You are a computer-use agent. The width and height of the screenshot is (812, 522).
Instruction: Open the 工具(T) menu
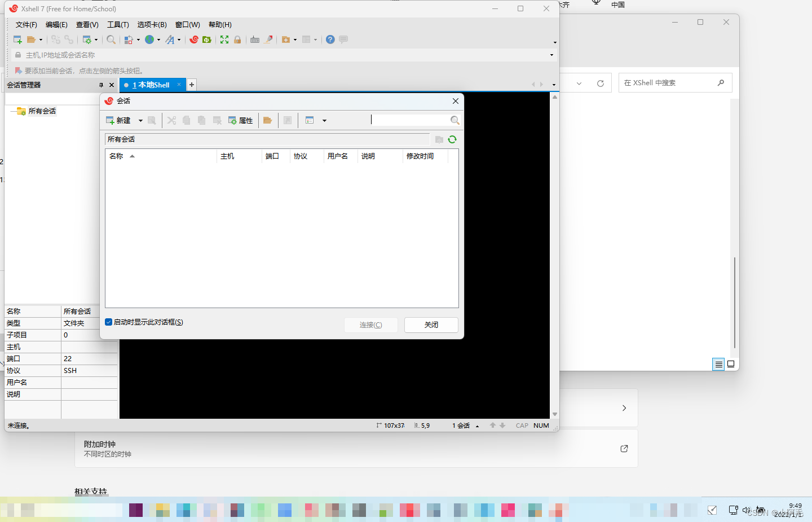(118, 25)
